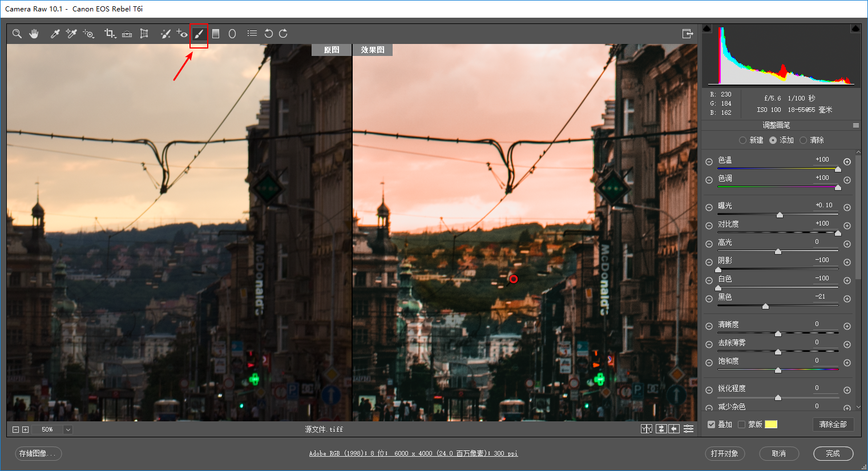This screenshot has width=868, height=471.
Task: Select the Transform tool
Action: [x=144, y=34]
